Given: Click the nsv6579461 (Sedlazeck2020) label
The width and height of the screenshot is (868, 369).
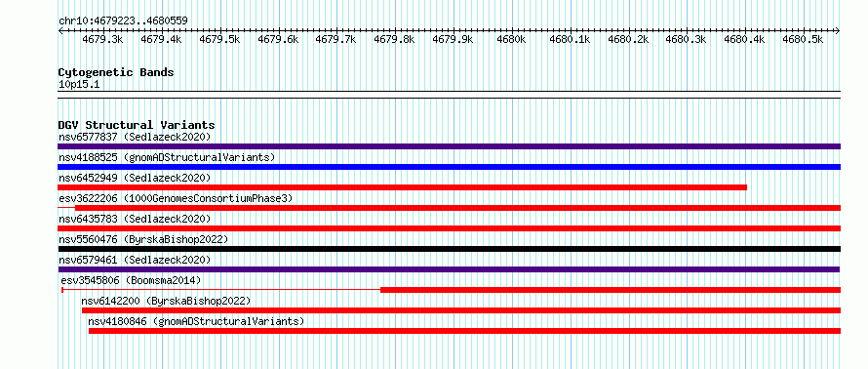Looking at the screenshot, I should point(135,260).
